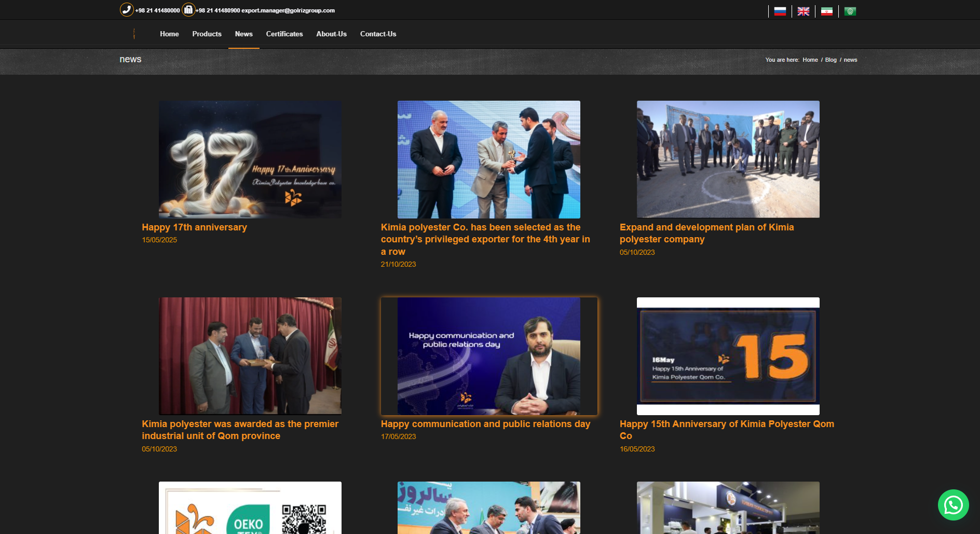Switch language with the Russian flag

(780, 11)
